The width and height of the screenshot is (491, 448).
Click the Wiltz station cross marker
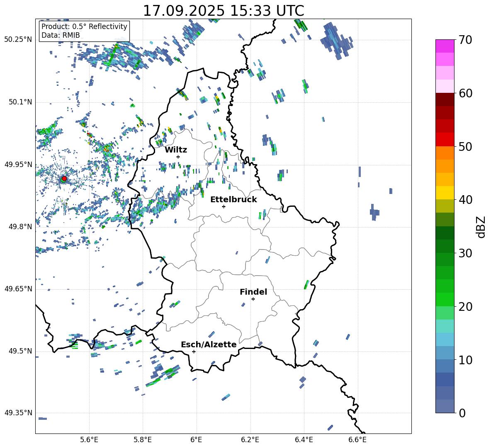[x=178, y=157]
